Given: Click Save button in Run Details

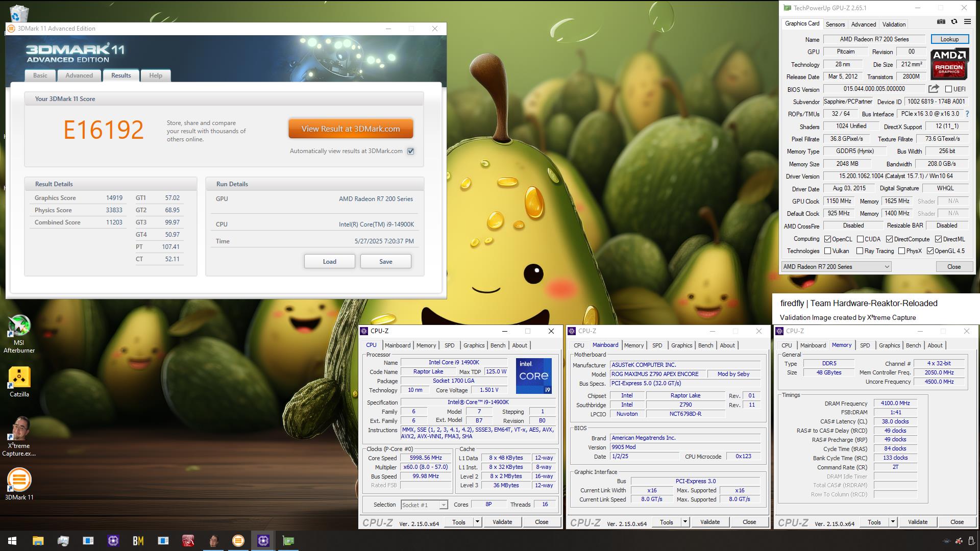Looking at the screenshot, I should tap(385, 262).
